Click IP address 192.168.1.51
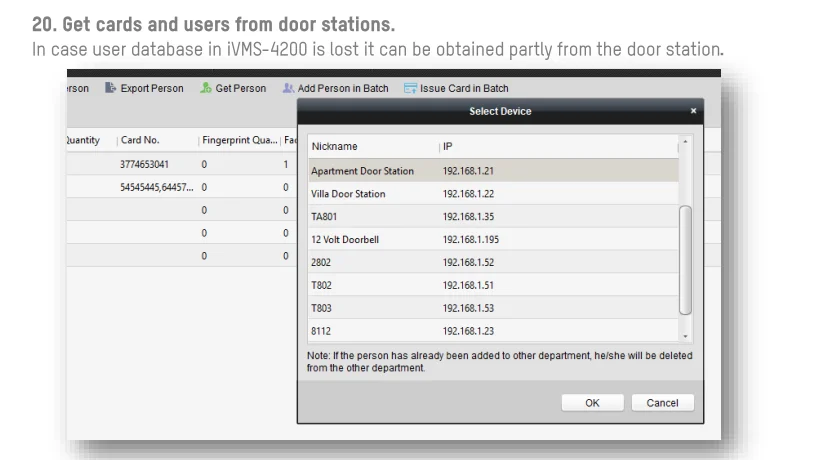836x460 pixels. (x=468, y=286)
